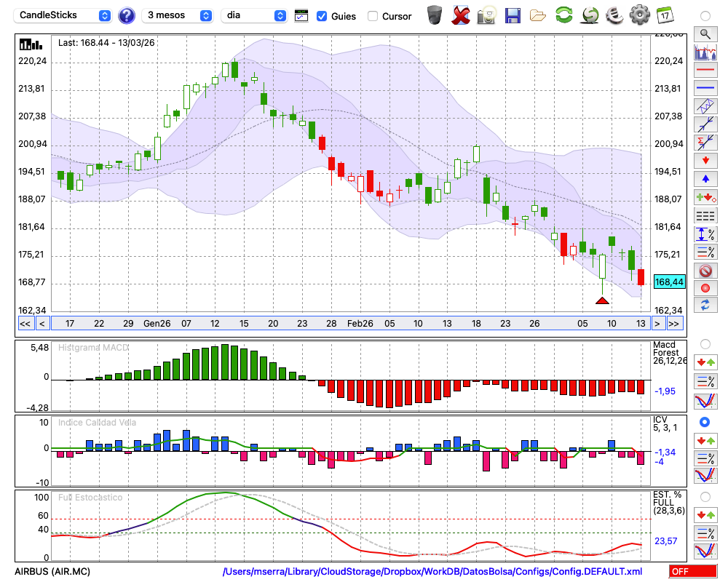Select the radio button beside EST. % FULL panel
This screenshot has height=582, width=728.
[x=705, y=497]
